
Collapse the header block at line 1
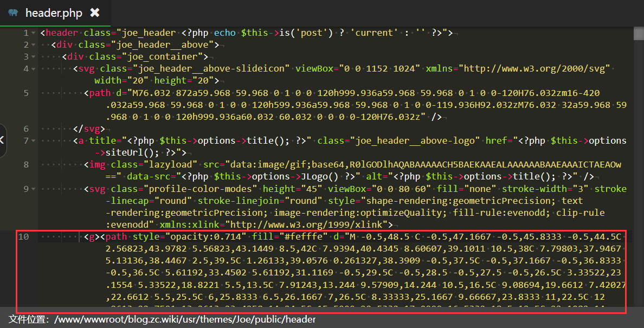pos(34,33)
